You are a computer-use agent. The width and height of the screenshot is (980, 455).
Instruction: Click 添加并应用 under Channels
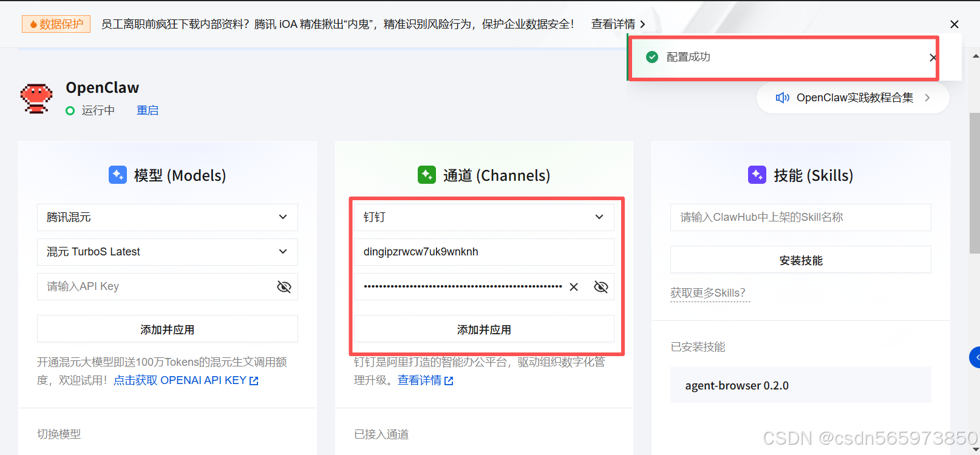(484, 329)
